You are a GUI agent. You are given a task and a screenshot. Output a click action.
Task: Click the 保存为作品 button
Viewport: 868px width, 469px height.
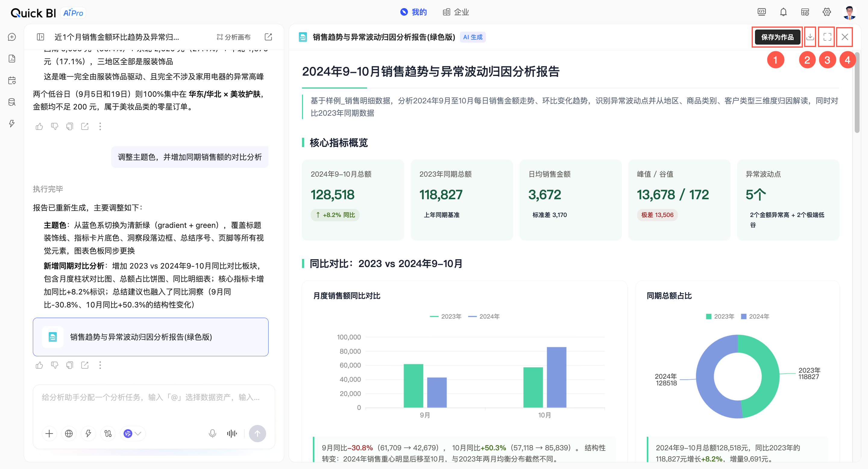(777, 37)
